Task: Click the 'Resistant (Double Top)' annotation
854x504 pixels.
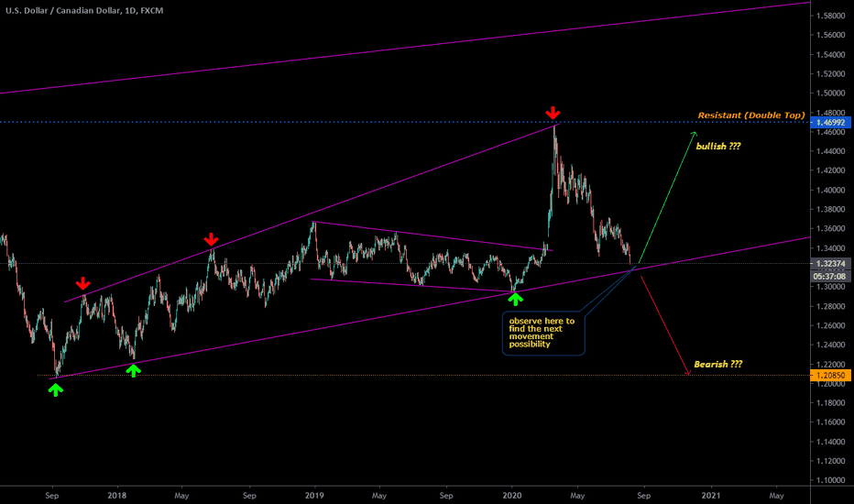Action: [x=751, y=115]
